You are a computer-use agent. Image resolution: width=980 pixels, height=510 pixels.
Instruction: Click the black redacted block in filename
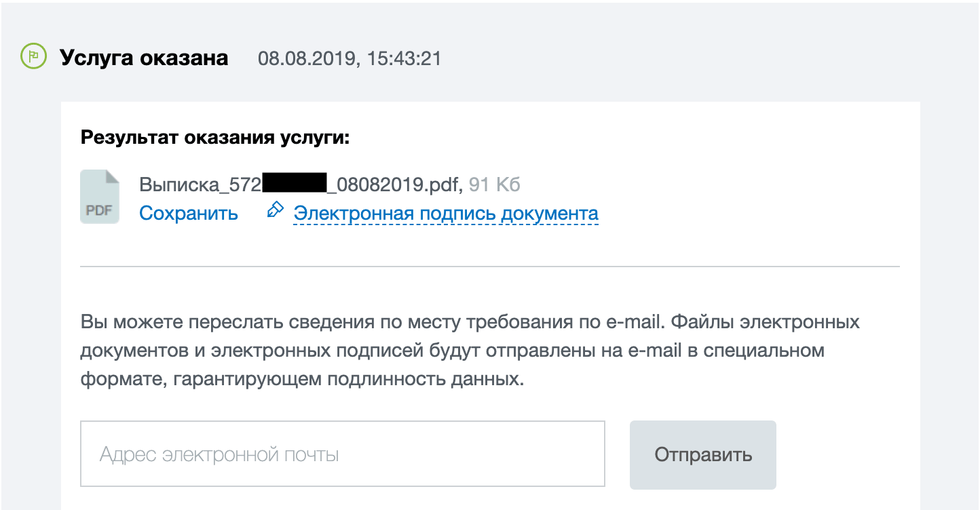click(x=295, y=184)
